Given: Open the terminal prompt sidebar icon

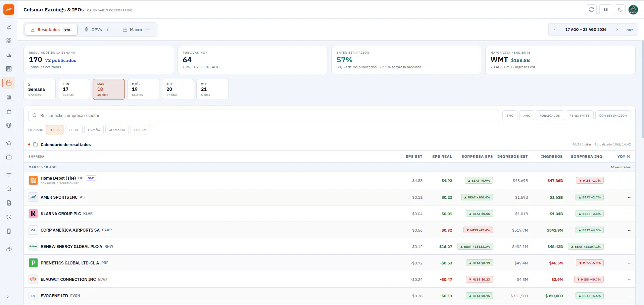Looking at the screenshot, I should tap(9, 297).
